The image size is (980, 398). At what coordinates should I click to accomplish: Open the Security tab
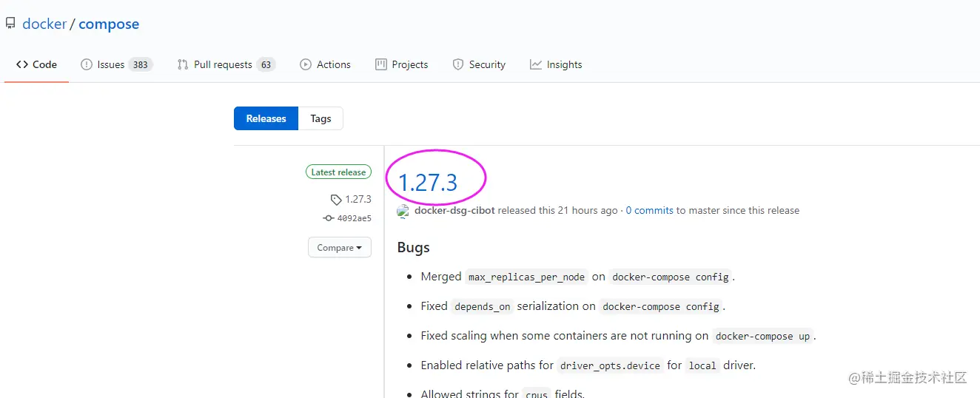coord(479,64)
